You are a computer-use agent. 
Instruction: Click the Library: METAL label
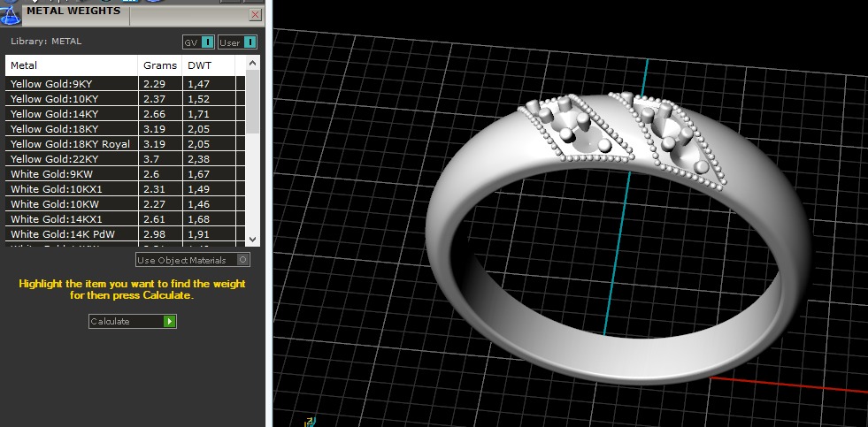[x=46, y=41]
